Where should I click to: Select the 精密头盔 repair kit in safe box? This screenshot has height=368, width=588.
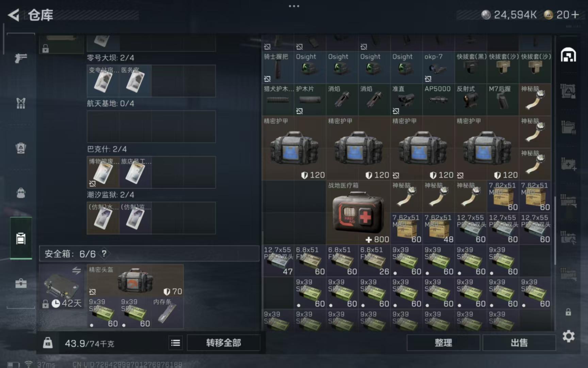pyautogui.click(x=135, y=280)
